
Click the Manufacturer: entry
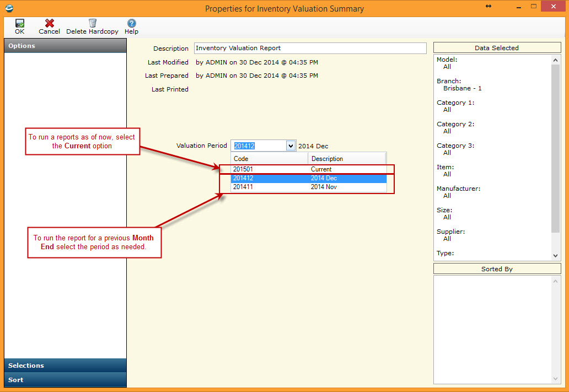click(x=458, y=192)
